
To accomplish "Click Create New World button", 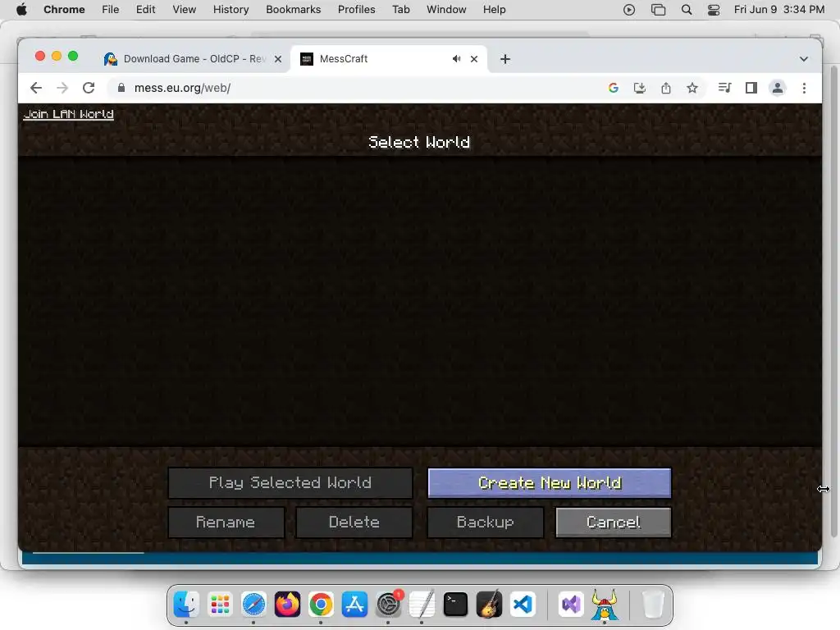I will point(550,482).
